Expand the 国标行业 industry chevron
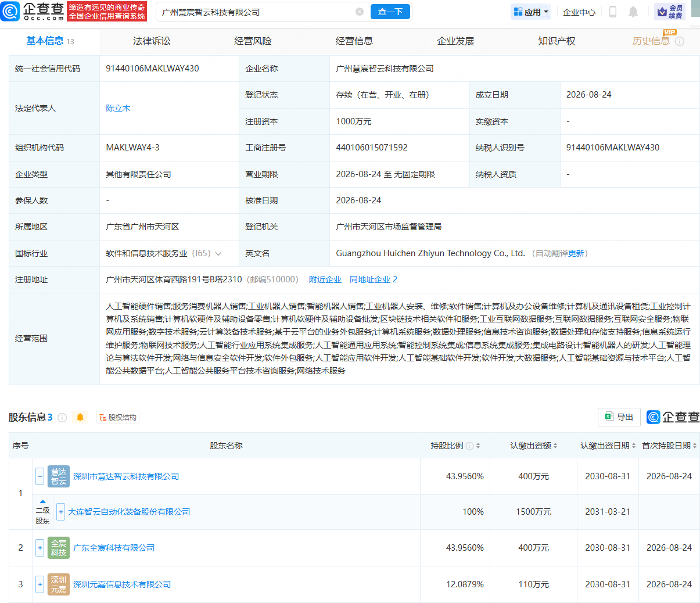Screen dimensions: 700x603 pos(218,253)
